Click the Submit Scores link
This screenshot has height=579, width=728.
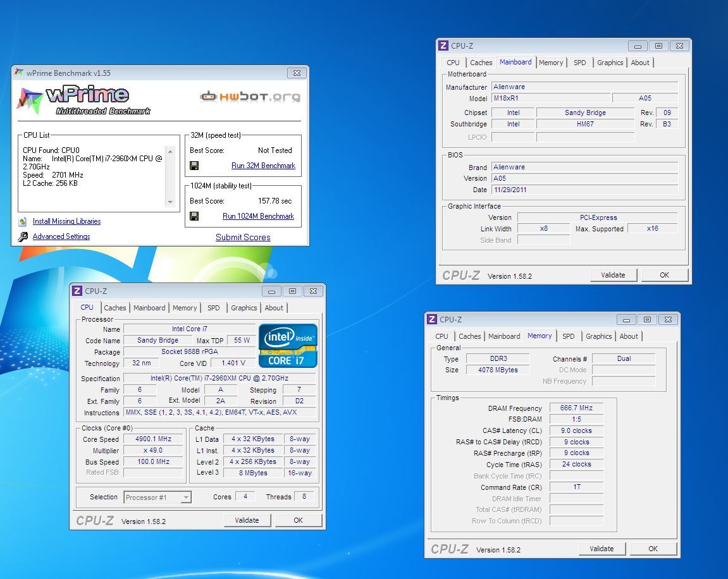pyautogui.click(x=243, y=237)
